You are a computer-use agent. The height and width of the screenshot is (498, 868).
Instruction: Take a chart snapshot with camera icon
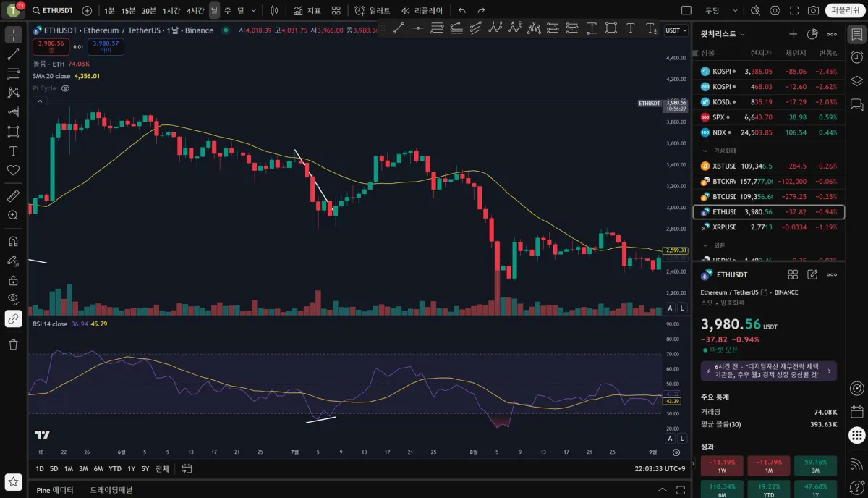tap(814, 11)
